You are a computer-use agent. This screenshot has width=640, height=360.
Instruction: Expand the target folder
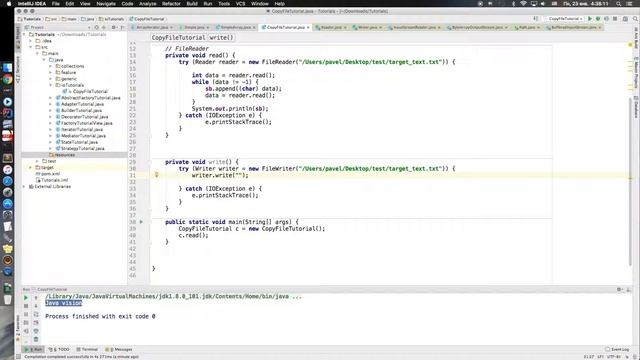tap(31, 167)
